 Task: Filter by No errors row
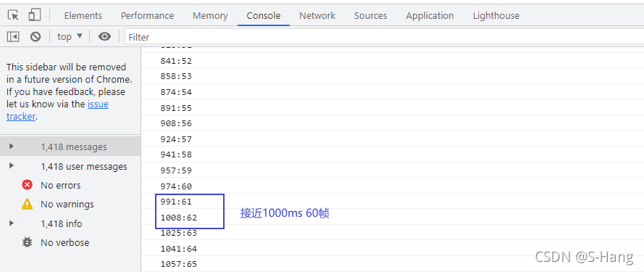click(x=70, y=185)
